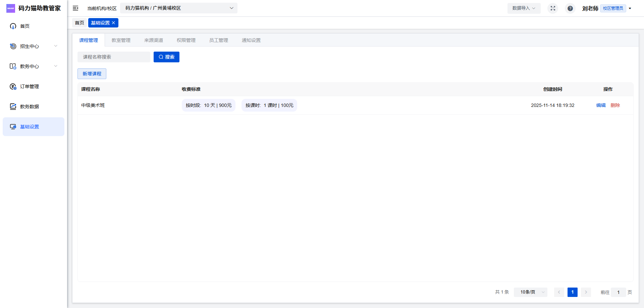Click the 招生中心 target icon
Image resolution: width=644 pixels, height=308 pixels.
[x=13, y=46]
